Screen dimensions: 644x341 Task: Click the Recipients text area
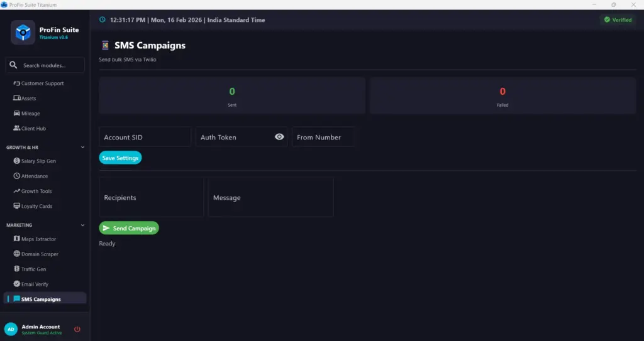151,197
